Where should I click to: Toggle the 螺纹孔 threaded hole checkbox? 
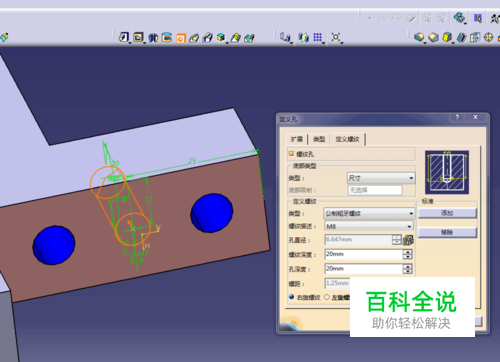tap(291, 154)
